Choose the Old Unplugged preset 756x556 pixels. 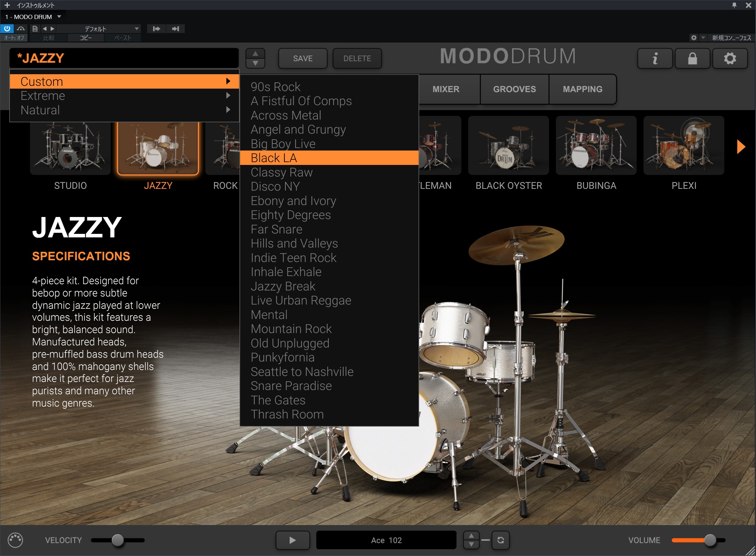pyautogui.click(x=329, y=343)
